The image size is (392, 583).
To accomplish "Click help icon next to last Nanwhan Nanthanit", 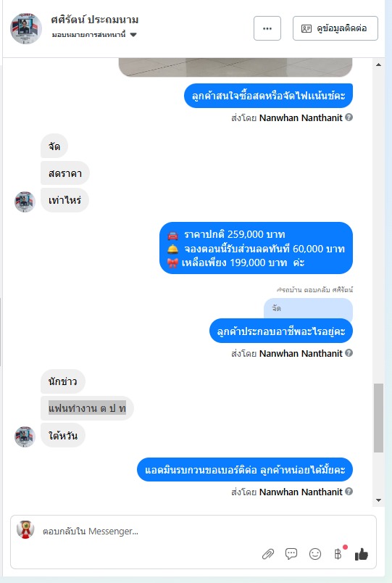I will [349, 492].
